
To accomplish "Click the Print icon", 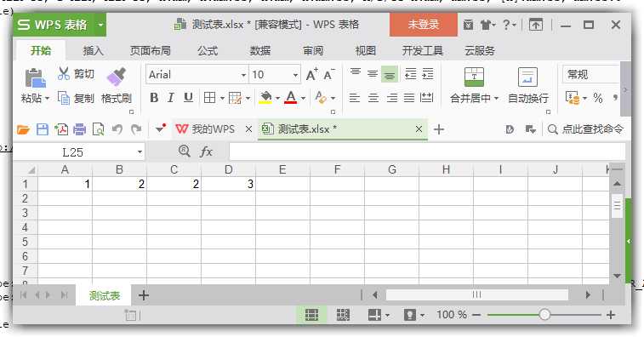I will coord(79,130).
